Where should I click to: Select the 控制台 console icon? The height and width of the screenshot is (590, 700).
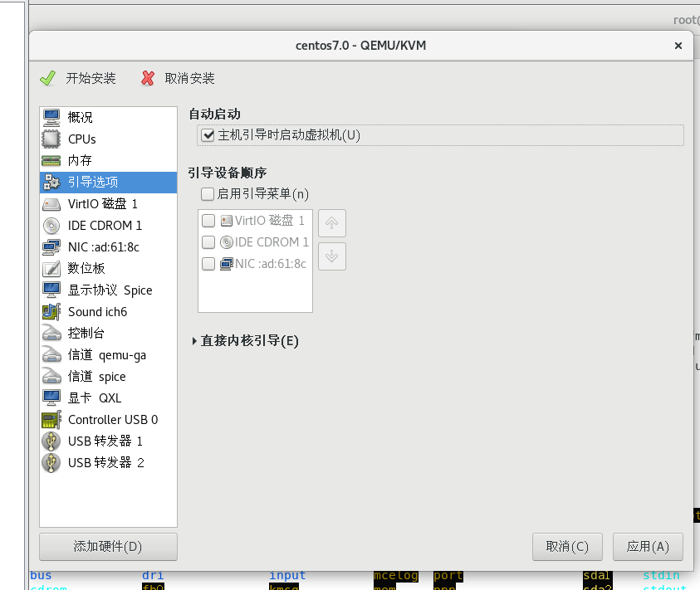(51, 333)
